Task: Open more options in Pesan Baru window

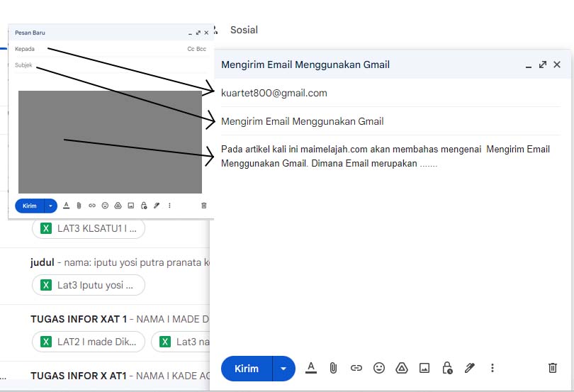Action: (x=169, y=206)
